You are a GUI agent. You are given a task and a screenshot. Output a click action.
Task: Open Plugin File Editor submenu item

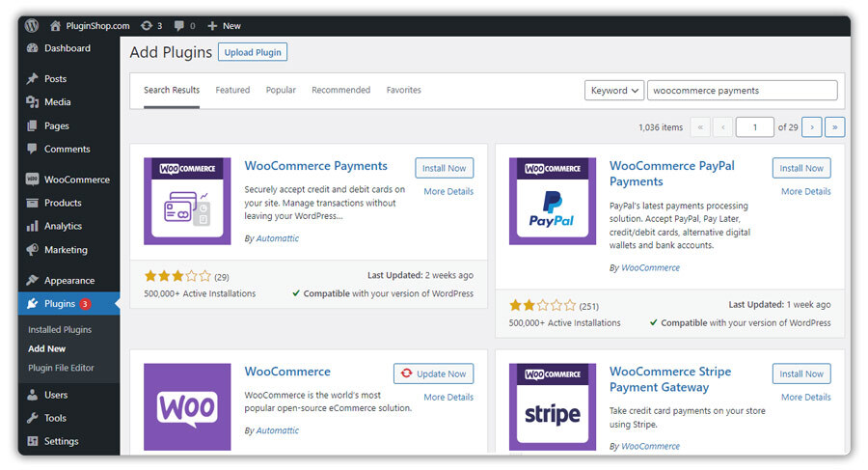61,368
